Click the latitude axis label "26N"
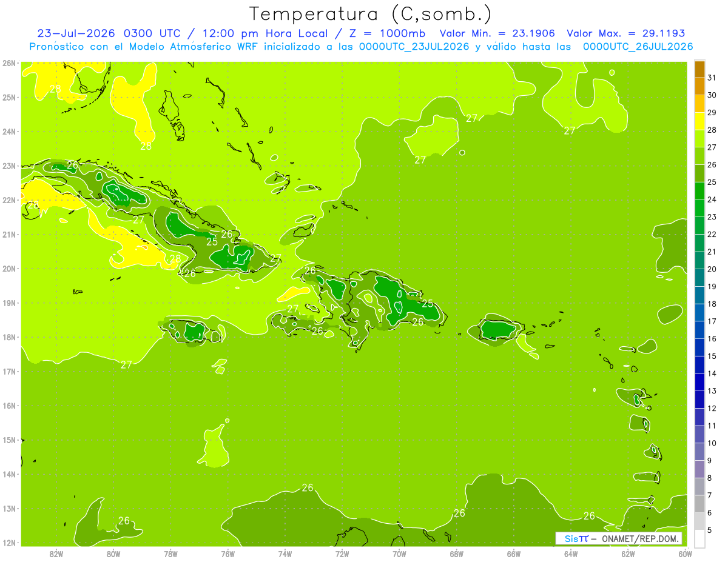This screenshot has width=728, height=562. (x=8, y=62)
